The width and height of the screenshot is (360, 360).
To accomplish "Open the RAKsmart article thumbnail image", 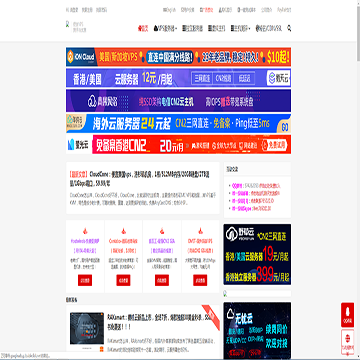I will coord(87,328).
